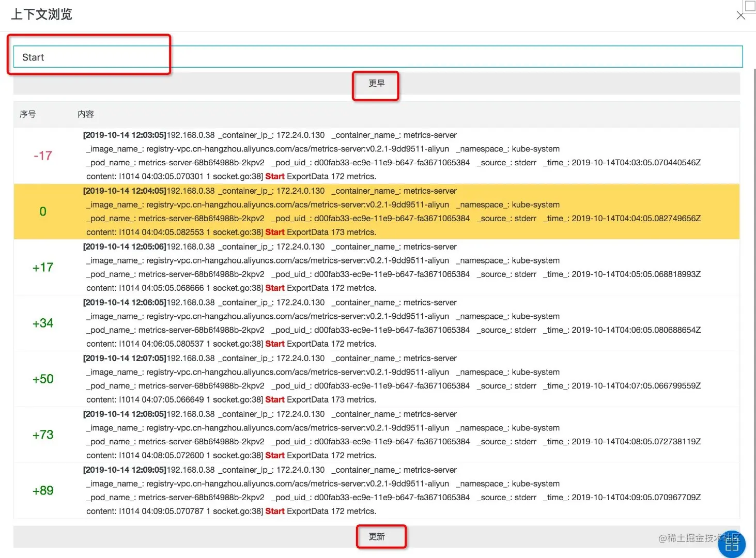Click content line with 04:03:05.070301
756x558 pixels.
pyautogui.click(x=231, y=176)
